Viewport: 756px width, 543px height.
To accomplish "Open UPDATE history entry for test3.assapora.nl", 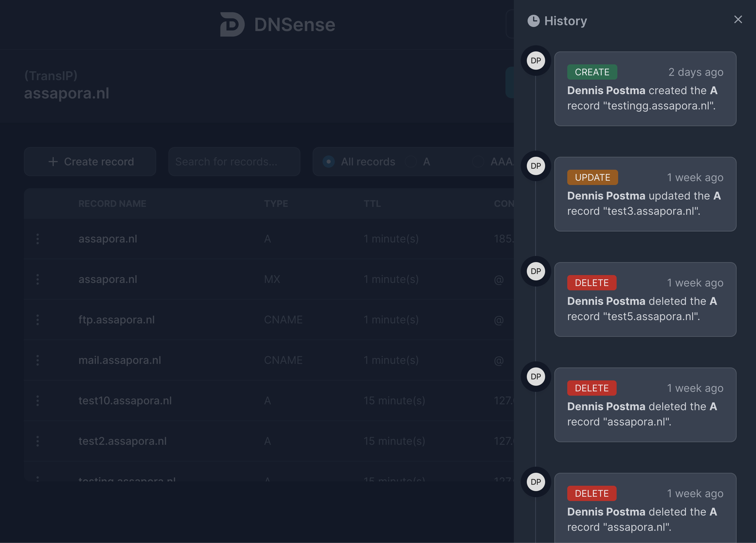I will click(645, 194).
